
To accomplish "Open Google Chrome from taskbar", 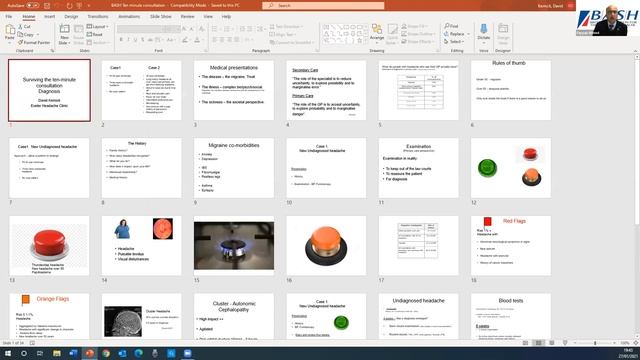I will (x=106, y=353).
